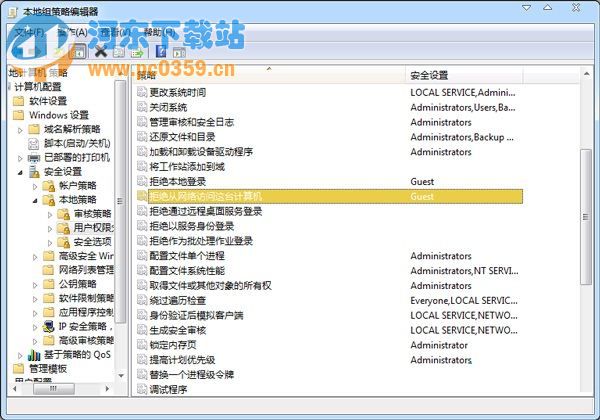Viewport: 600px width, 420px height.
Task: Expand the 软件限制策略 tree node
Action: click(x=35, y=299)
